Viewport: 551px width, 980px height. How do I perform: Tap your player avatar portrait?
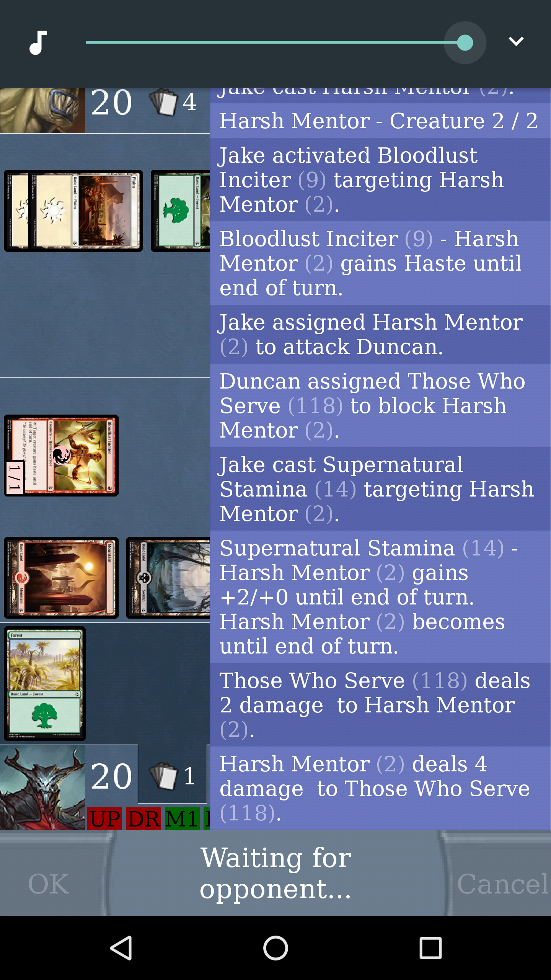42,787
